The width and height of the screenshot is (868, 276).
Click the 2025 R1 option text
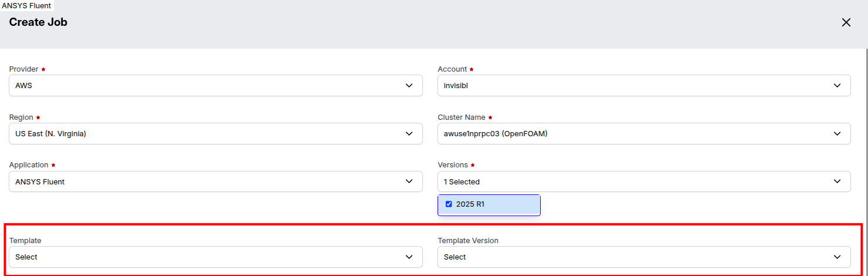[470, 204]
